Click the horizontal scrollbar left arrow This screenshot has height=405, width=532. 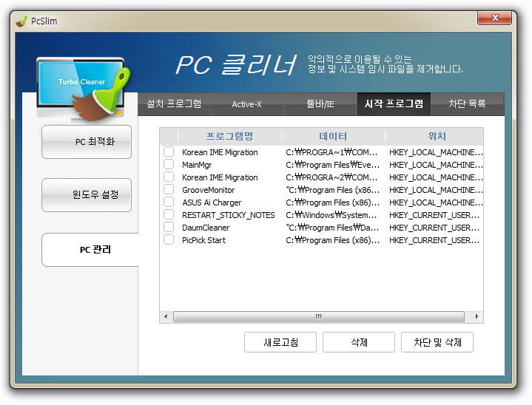click(166, 316)
